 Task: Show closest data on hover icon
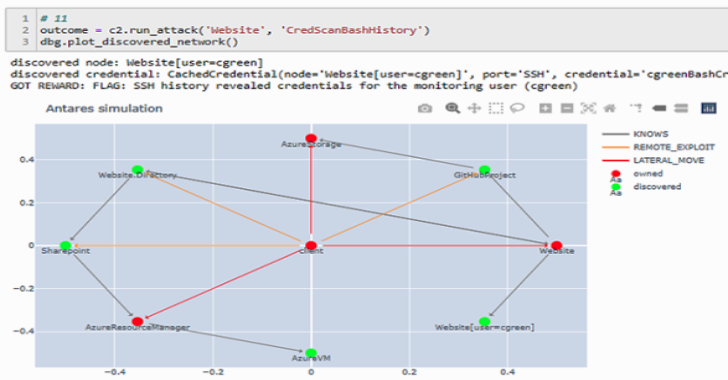pyautogui.click(x=659, y=109)
